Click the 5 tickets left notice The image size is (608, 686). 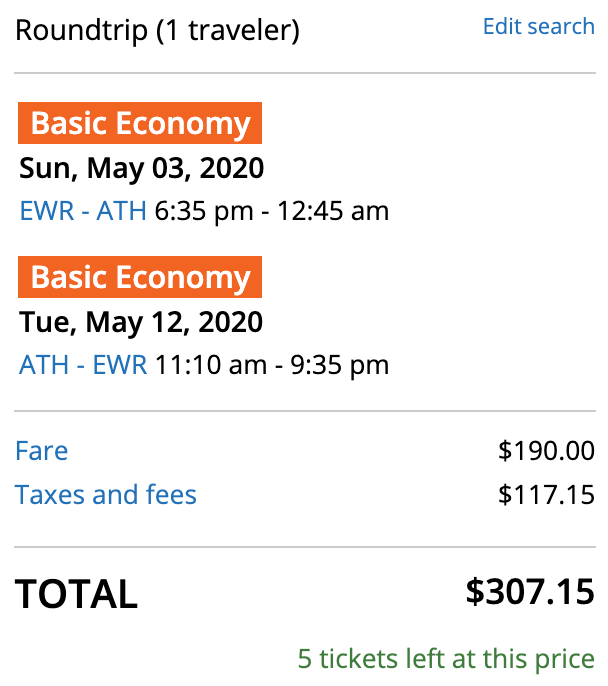(446, 659)
